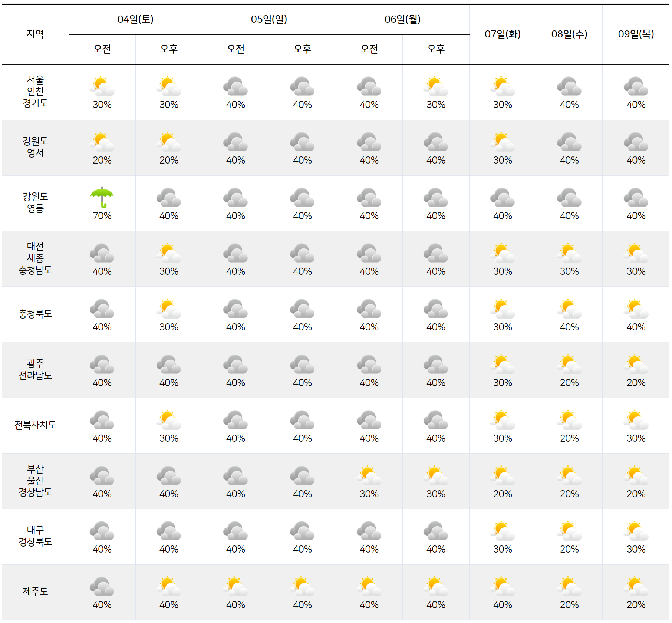672x623 pixels.
Task: Click the 서울 인천 경기도 region label
Action: pos(35,91)
